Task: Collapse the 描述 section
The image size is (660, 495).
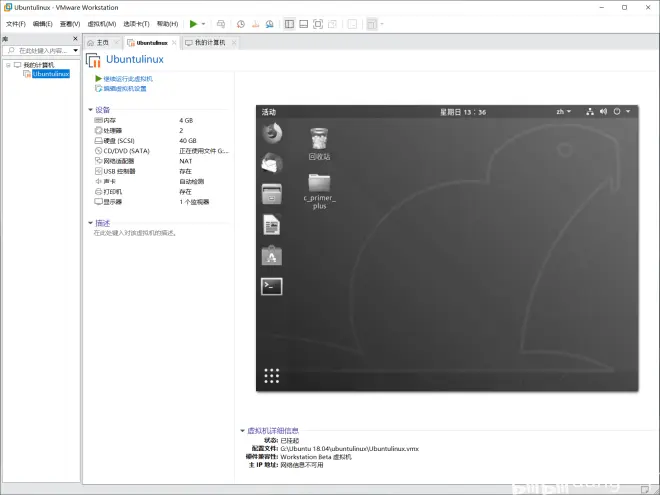Action: [90, 223]
